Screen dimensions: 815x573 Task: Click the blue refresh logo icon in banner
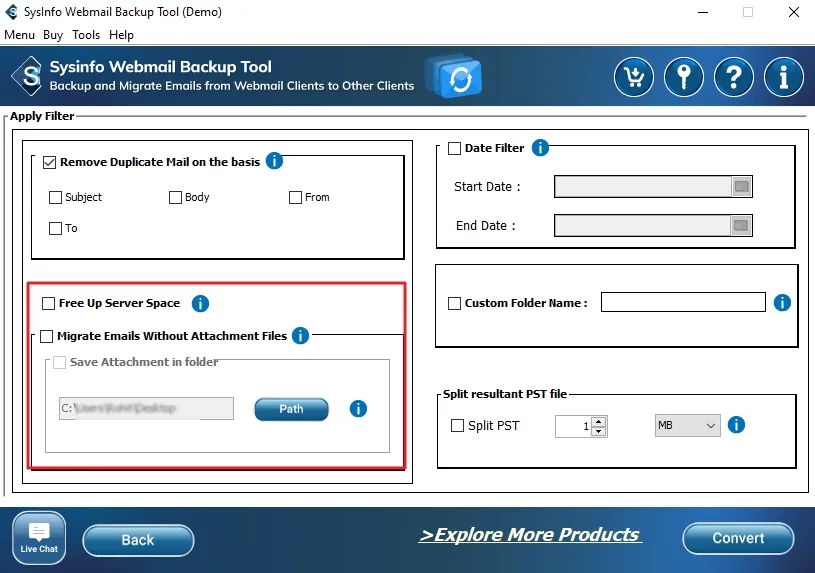click(459, 79)
